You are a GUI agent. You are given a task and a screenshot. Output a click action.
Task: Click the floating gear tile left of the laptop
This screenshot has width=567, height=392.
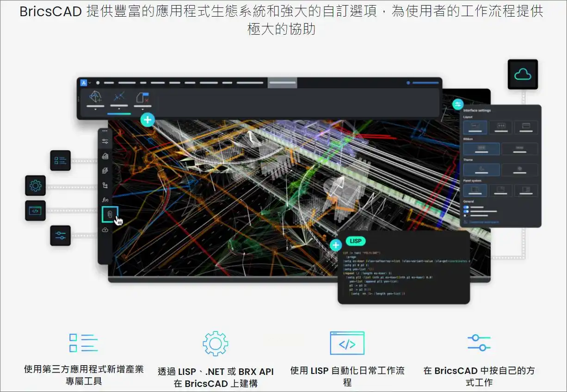[x=35, y=186]
